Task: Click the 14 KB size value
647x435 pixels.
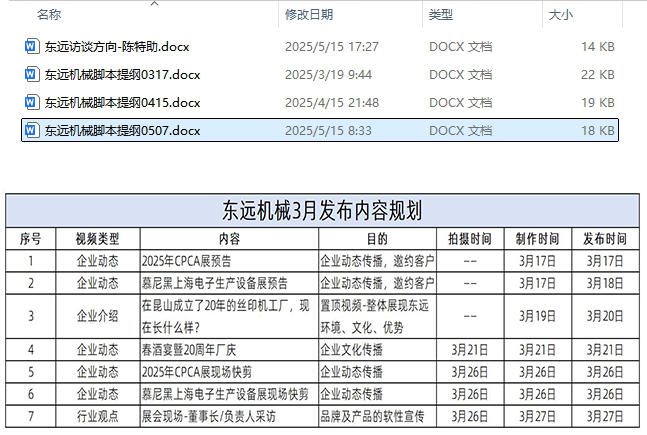Action: coord(598,47)
